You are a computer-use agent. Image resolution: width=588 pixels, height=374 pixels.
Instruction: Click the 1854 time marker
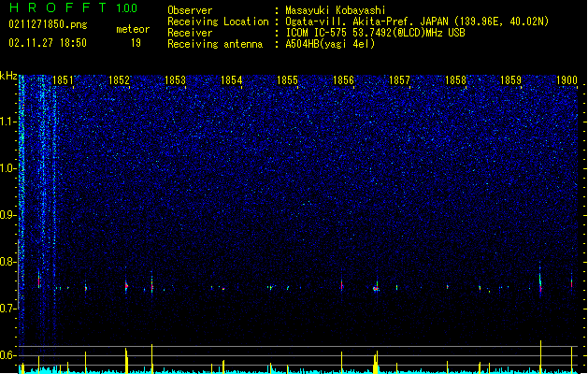232,80
